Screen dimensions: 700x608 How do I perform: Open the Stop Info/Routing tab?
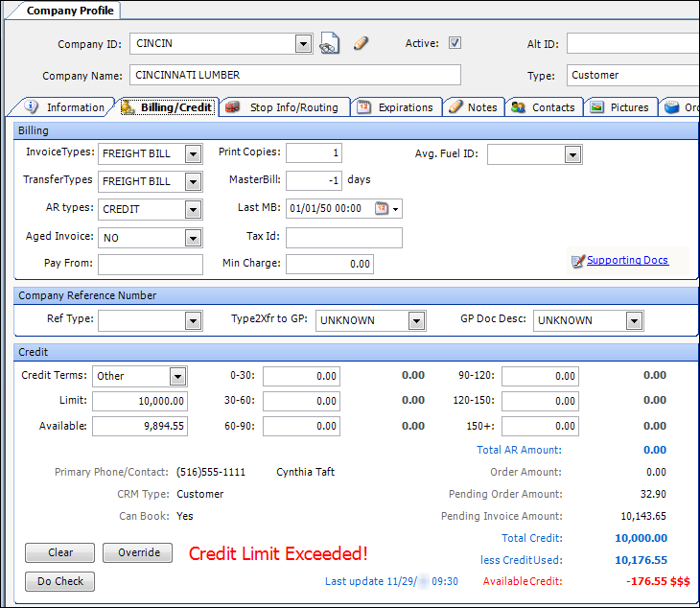tap(285, 107)
